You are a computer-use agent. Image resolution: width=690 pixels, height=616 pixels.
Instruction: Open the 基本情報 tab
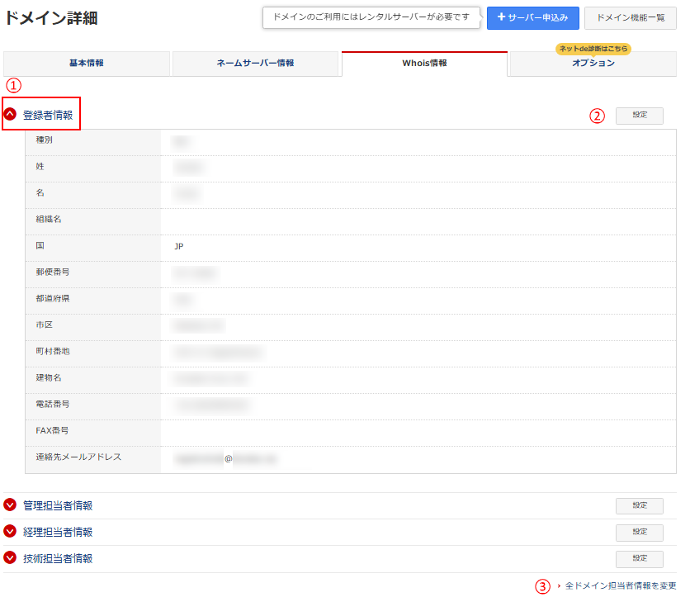pyautogui.click(x=87, y=64)
